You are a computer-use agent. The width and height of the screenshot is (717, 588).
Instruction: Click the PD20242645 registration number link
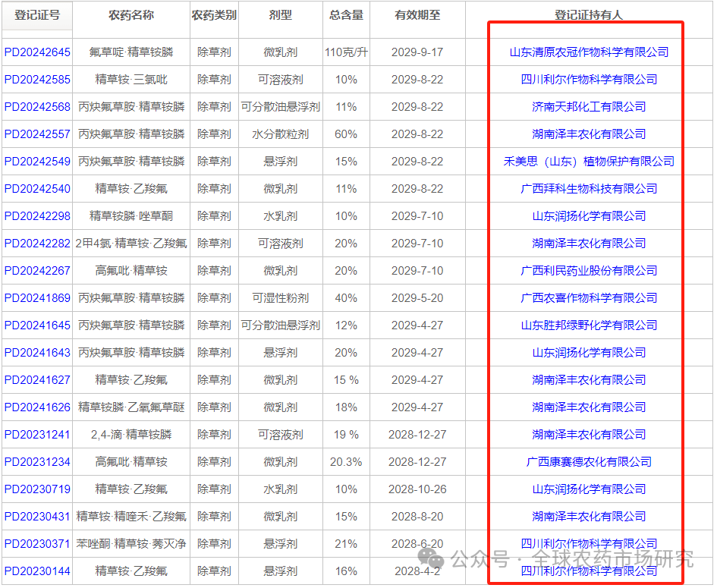click(x=37, y=52)
